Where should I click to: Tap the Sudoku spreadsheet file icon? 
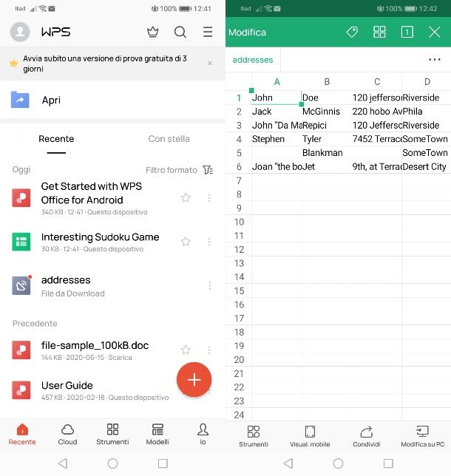[x=21, y=242]
